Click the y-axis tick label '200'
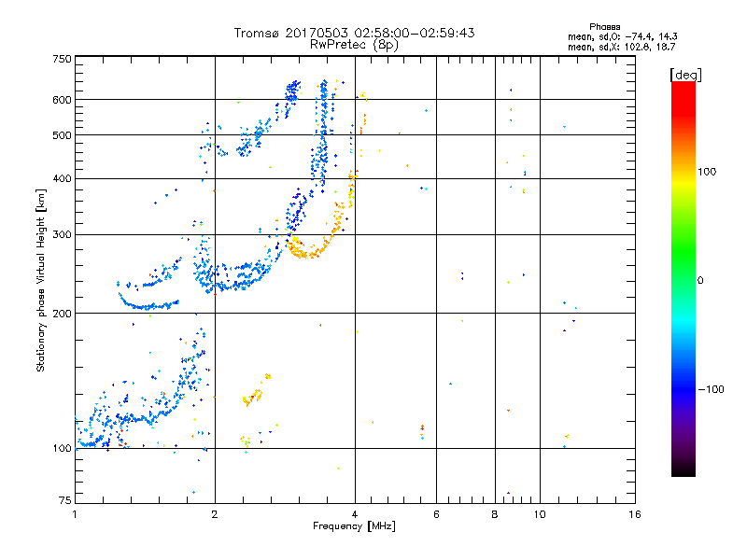The width and height of the screenshot is (747, 560). pyautogui.click(x=62, y=314)
